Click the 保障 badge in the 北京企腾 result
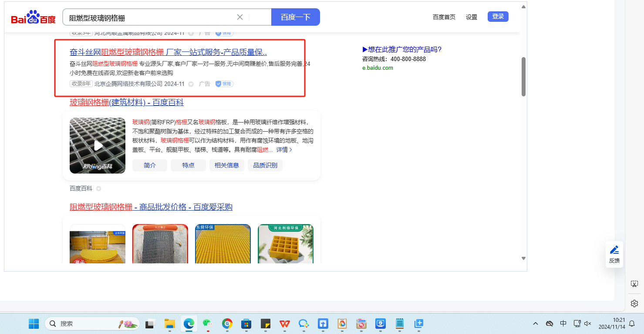The height and width of the screenshot is (334, 644). tap(225, 84)
